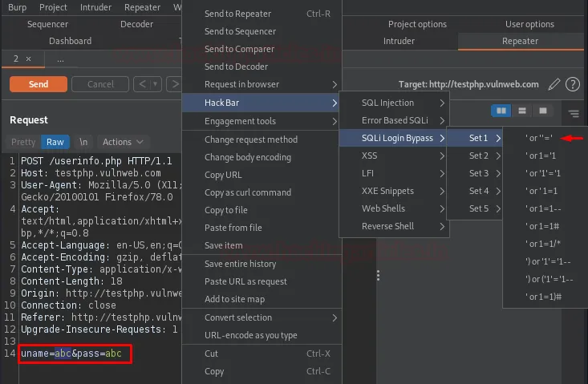Click the Cancel button
The width and height of the screenshot is (588, 384).
(100, 84)
